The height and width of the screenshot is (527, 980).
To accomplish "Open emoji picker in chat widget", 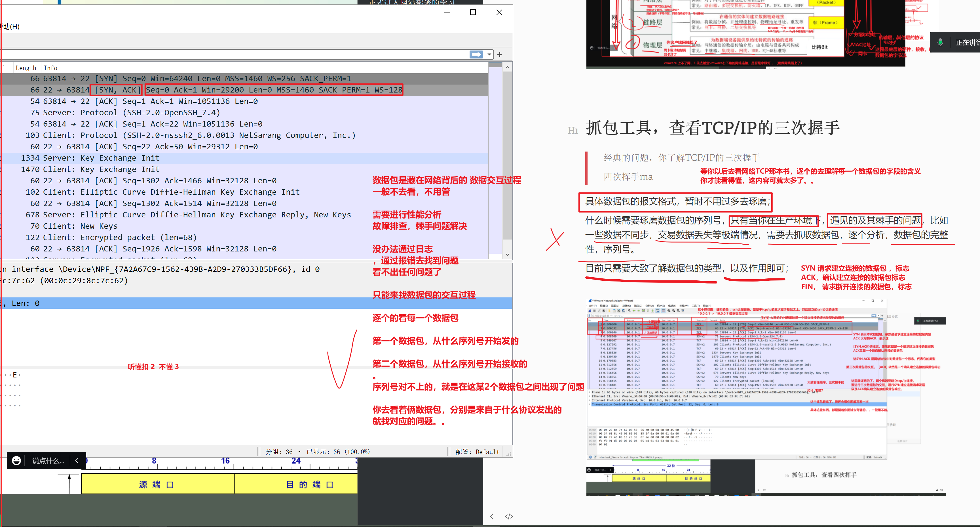I will tap(16, 461).
